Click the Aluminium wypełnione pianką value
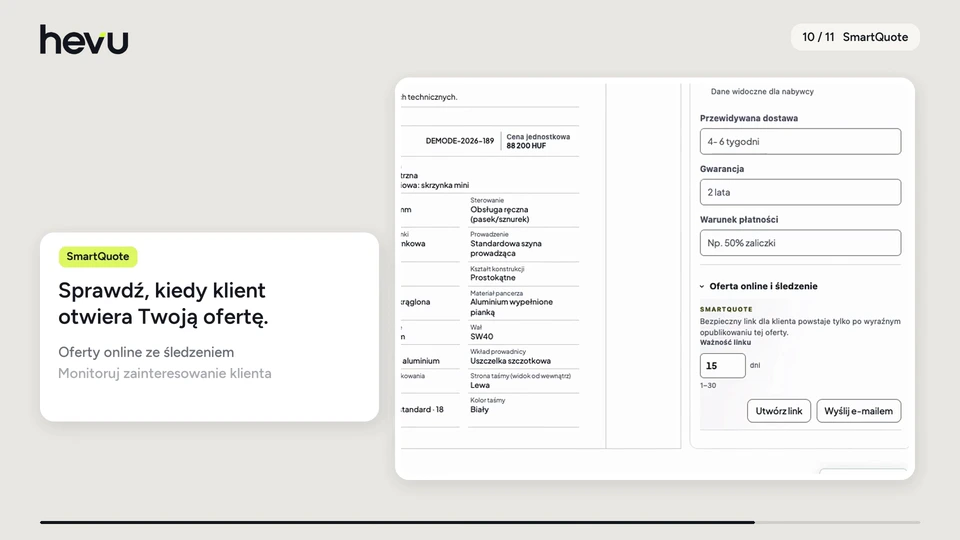Image resolution: width=960 pixels, height=540 pixels. coord(511,307)
